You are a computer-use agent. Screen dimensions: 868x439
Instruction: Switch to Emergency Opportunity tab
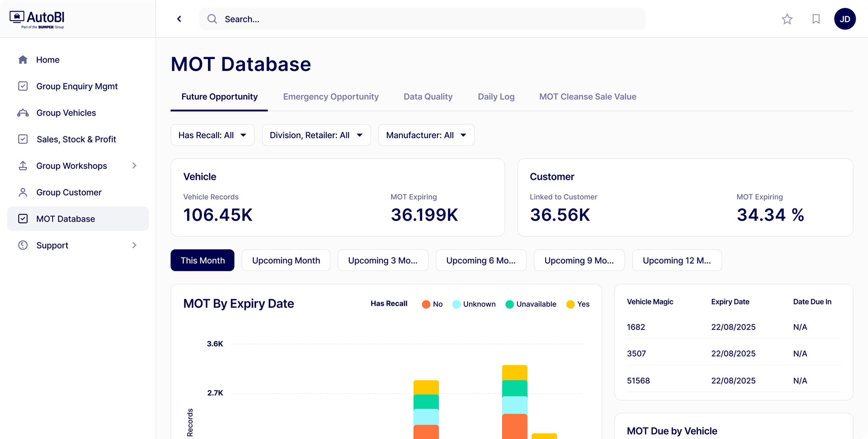(x=331, y=97)
